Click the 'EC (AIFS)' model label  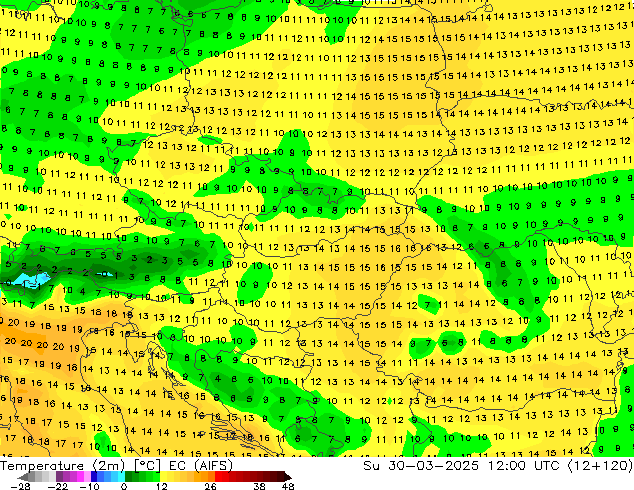point(201,466)
